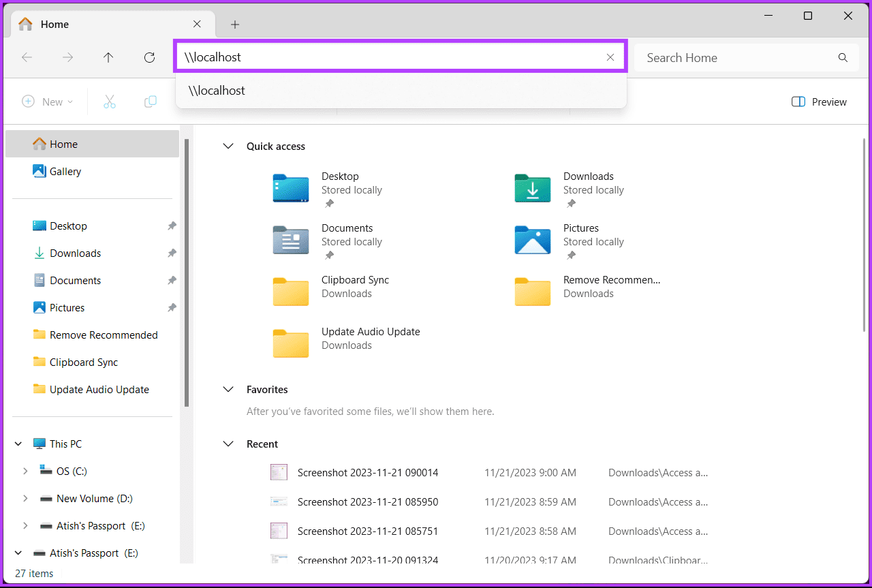
Task: Collapse the Favorites section
Action: 228,390
